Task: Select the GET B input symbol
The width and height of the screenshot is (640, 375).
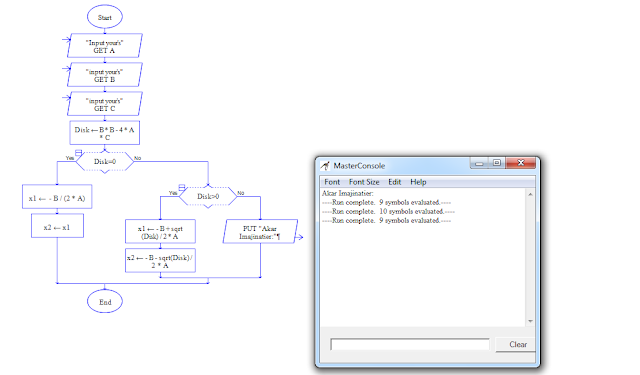Action: 105,75
